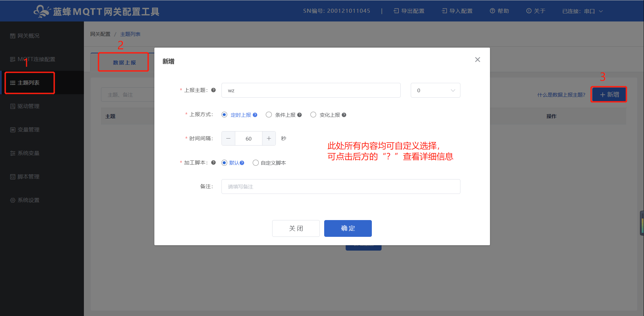Click help icon beside 变化上报 option

click(344, 115)
